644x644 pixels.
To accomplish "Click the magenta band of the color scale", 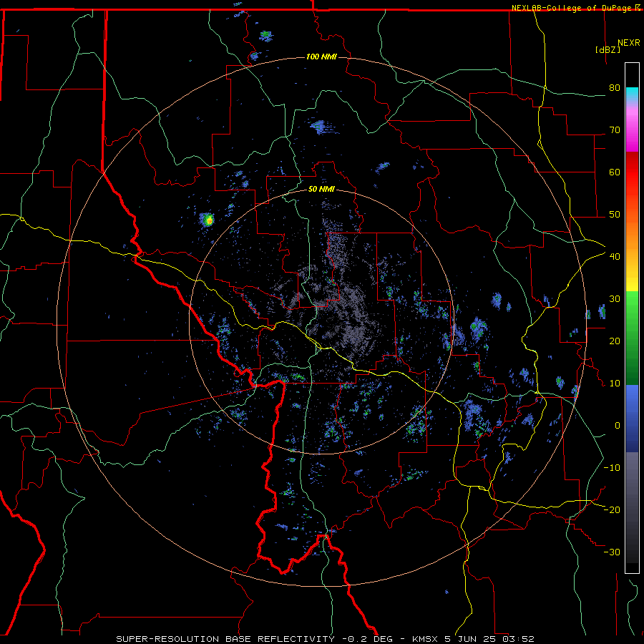I will point(632,132).
